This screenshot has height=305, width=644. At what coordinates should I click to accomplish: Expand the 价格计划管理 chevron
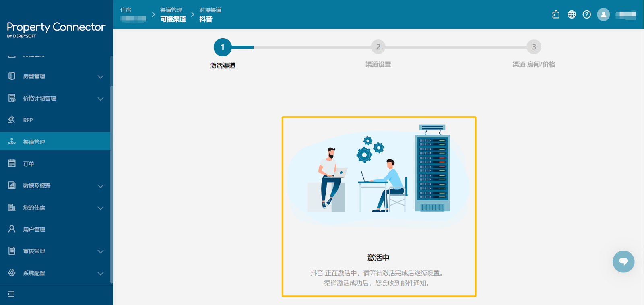point(101,99)
